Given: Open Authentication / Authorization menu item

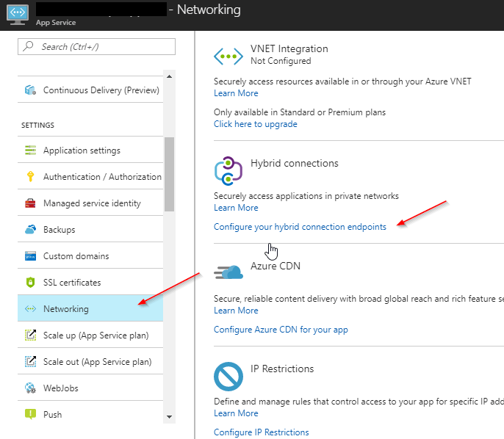Looking at the screenshot, I should pos(90,176).
